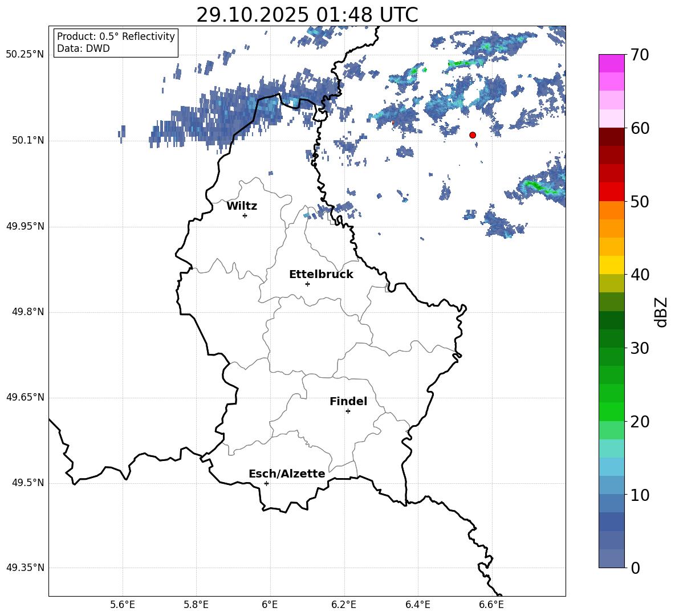
Task: Click the 6.2°E longitude label
Action: coord(344,605)
